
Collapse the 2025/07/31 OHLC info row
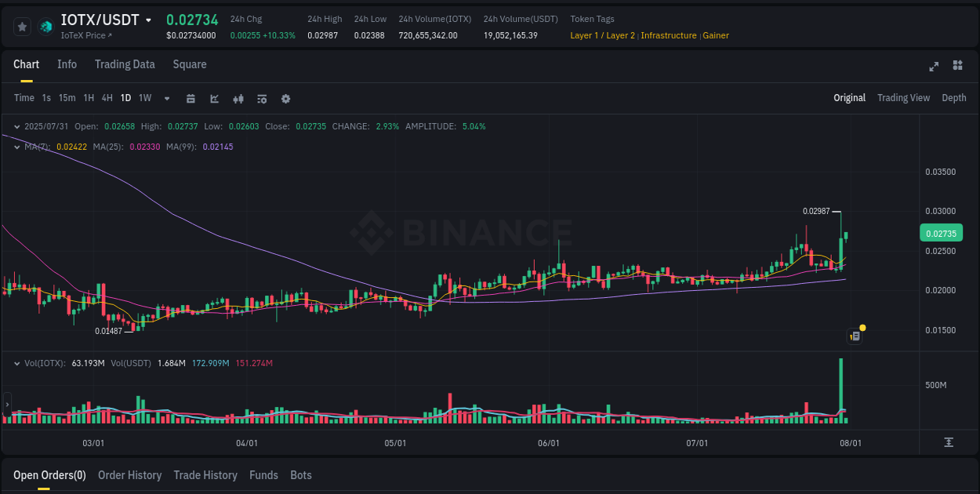(x=16, y=125)
